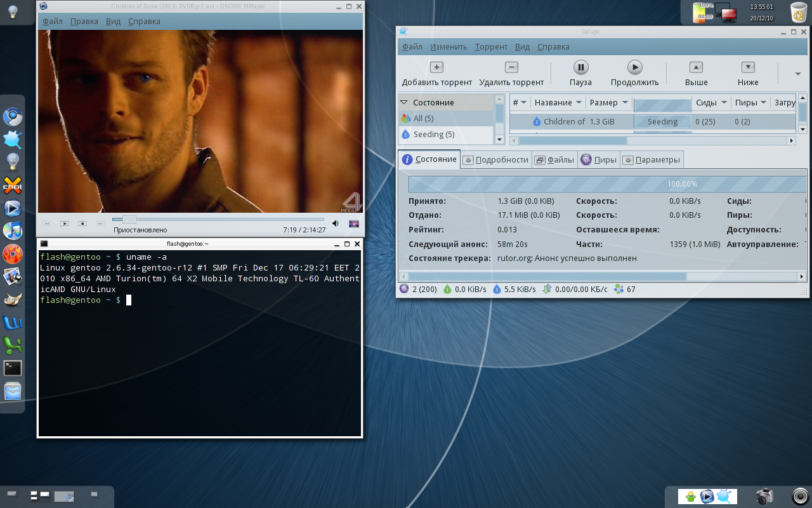Click the DHT nodes icon showing 67
The height and width of the screenshot is (508, 812).
619,289
